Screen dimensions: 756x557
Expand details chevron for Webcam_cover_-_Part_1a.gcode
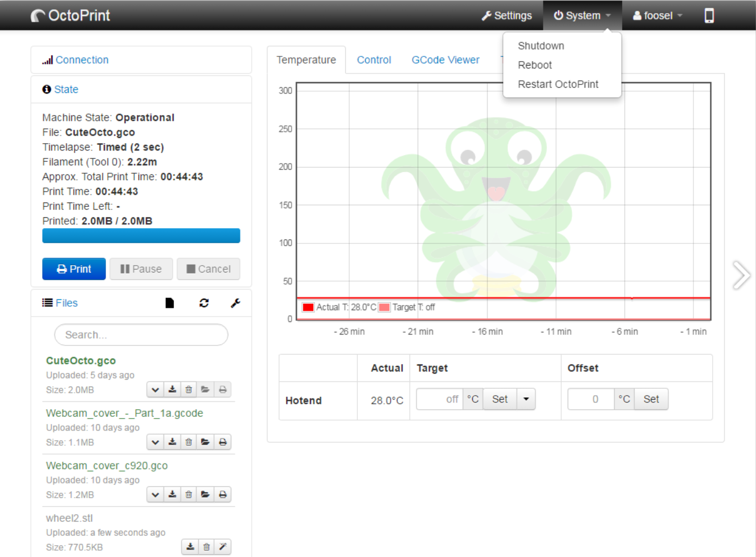(x=155, y=442)
